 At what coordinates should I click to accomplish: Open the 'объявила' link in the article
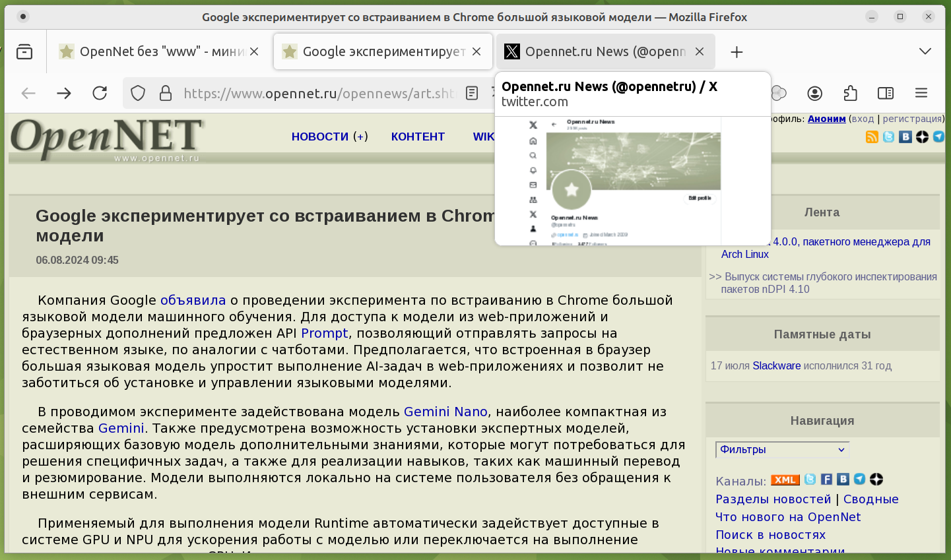(193, 300)
